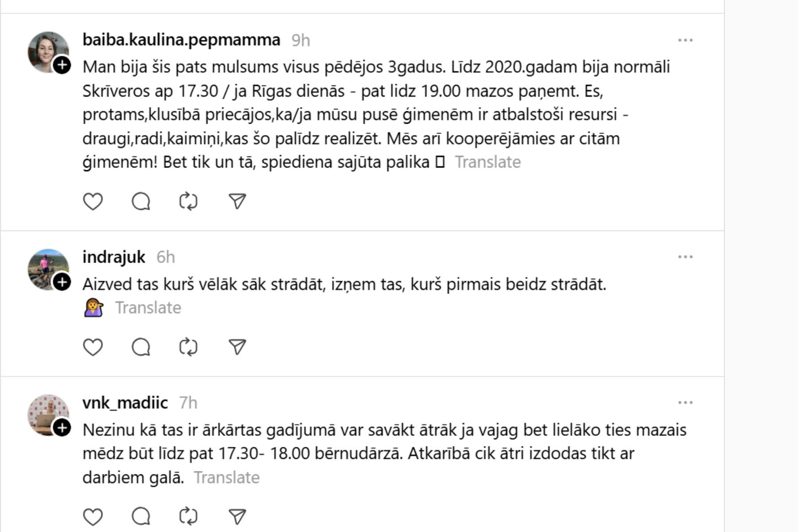Follow baiba.kaulina.pepmamma using plus badge
This screenshot has width=798, height=532.
click(62, 65)
